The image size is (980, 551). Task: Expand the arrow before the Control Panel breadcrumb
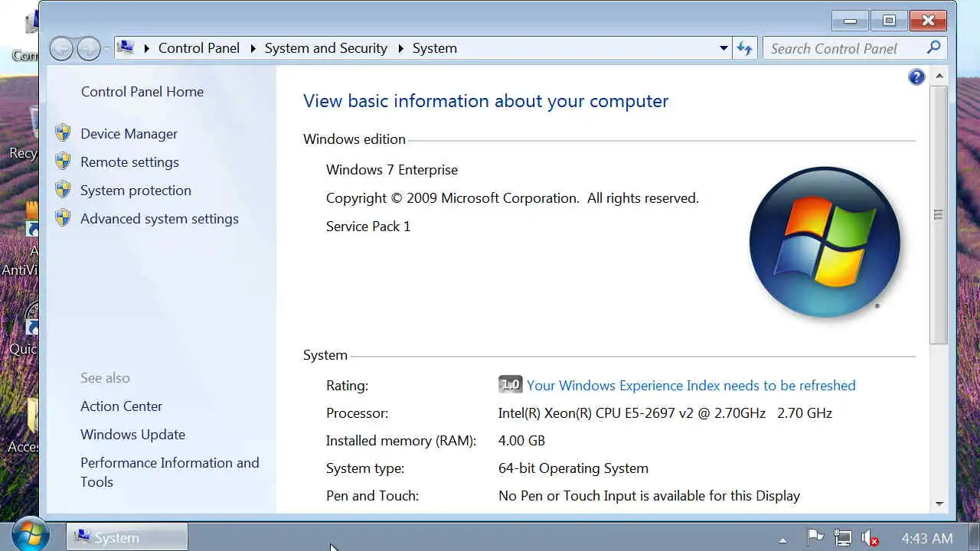point(146,48)
